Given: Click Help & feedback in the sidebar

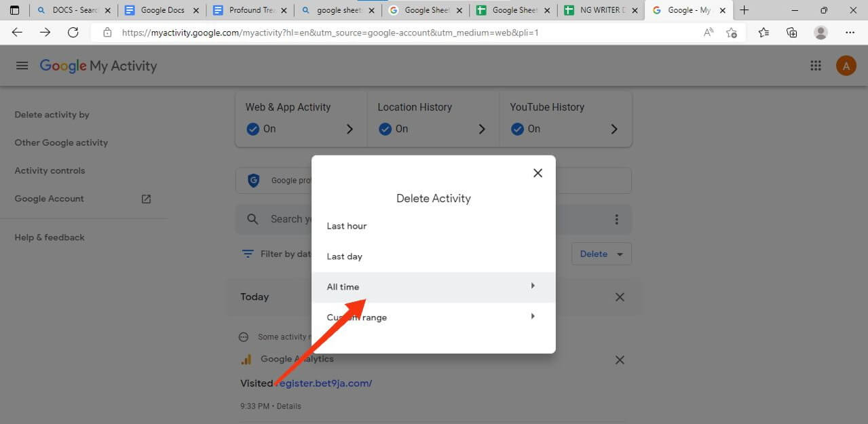Looking at the screenshot, I should coord(49,237).
